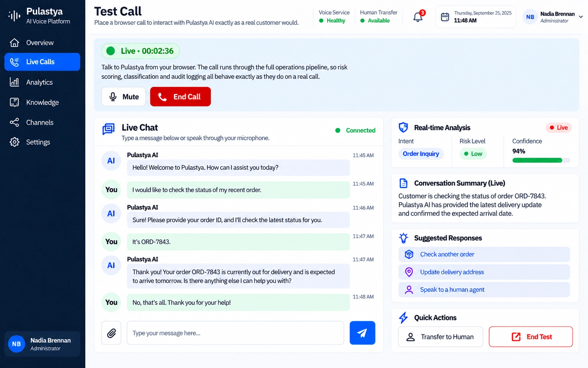588x368 pixels.
Task: End the call with the red End Call button
Action: click(180, 97)
